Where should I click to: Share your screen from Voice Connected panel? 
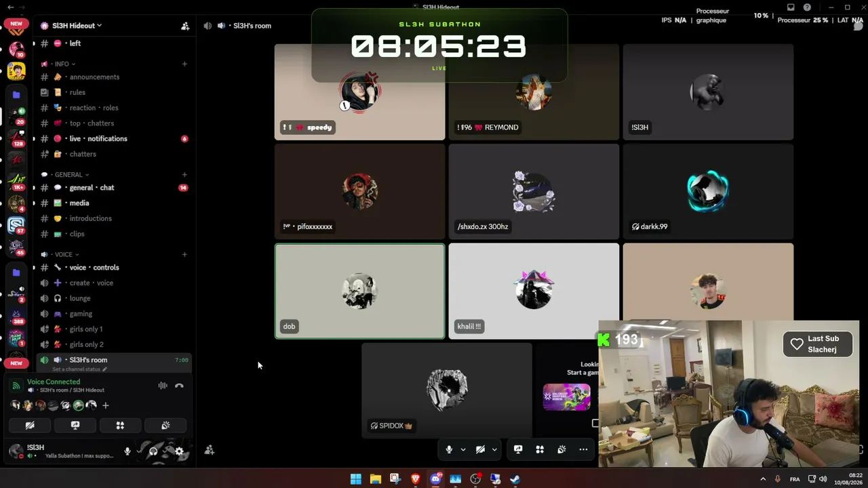click(x=75, y=426)
